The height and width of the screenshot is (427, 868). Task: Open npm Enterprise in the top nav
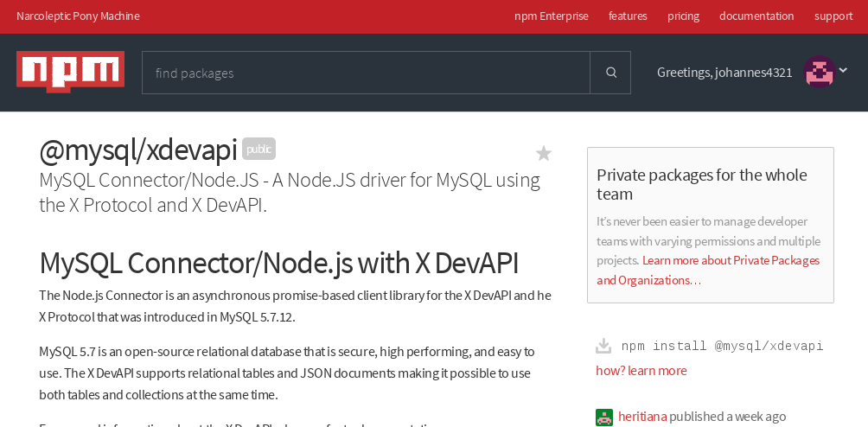(x=552, y=16)
